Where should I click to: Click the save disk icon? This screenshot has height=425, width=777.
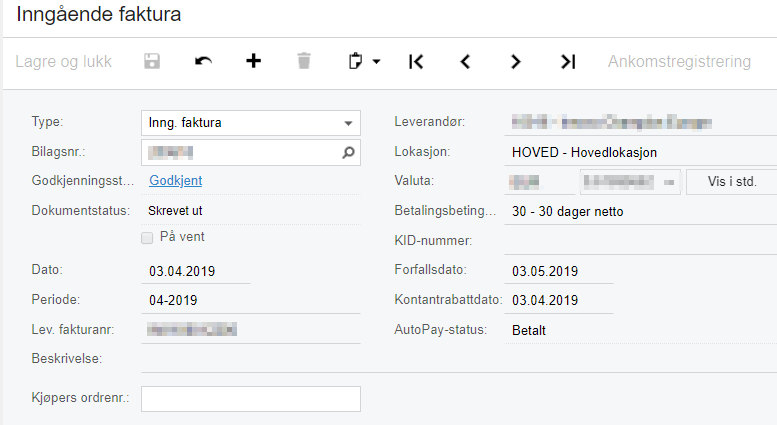coord(152,61)
